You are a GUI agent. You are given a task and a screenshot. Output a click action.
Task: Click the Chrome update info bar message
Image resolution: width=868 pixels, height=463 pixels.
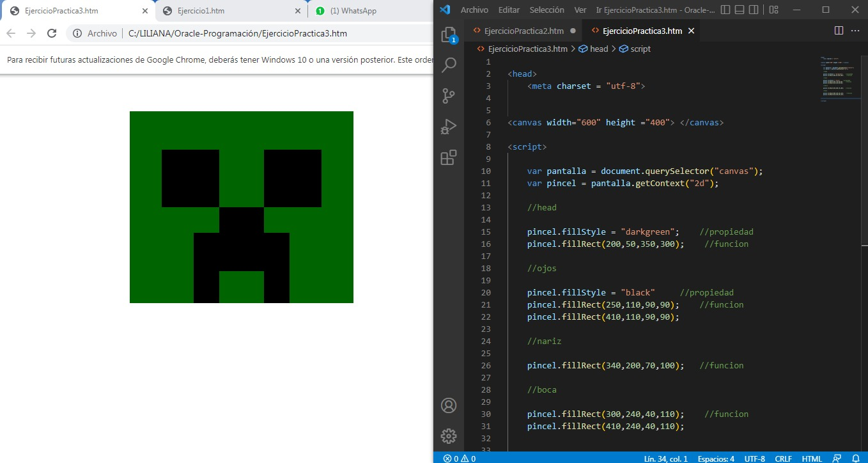[220, 59]
